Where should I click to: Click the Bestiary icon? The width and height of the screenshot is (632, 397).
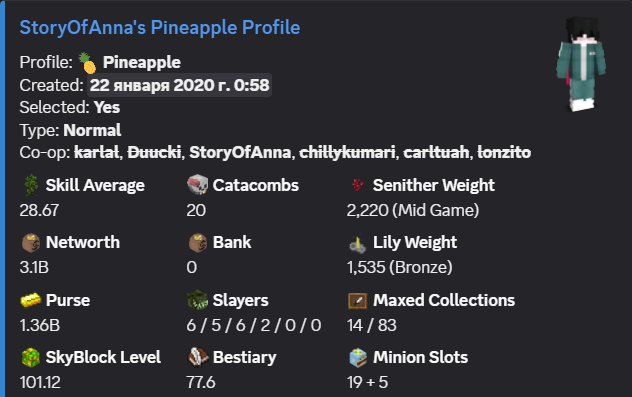click(198, 358)
